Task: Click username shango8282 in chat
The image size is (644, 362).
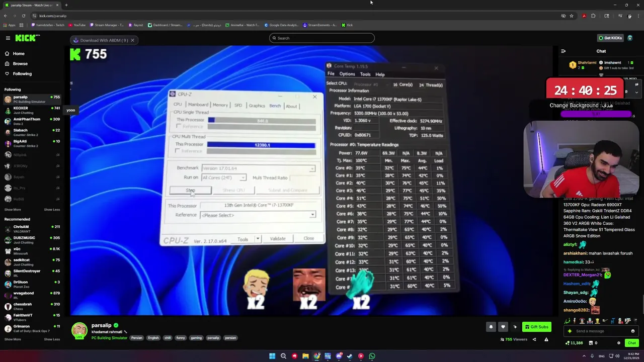Action: click(576, 310)
